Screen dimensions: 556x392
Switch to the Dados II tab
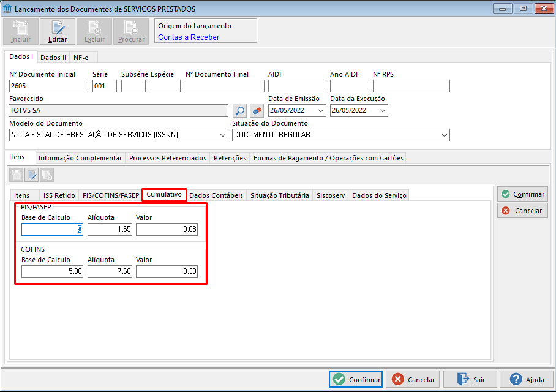coord(53,58)
